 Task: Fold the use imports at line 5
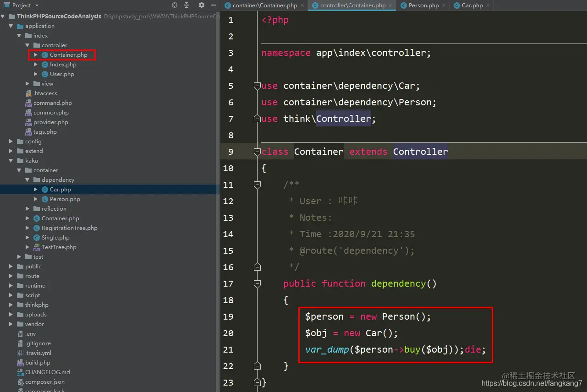click(x=257, y=86)
